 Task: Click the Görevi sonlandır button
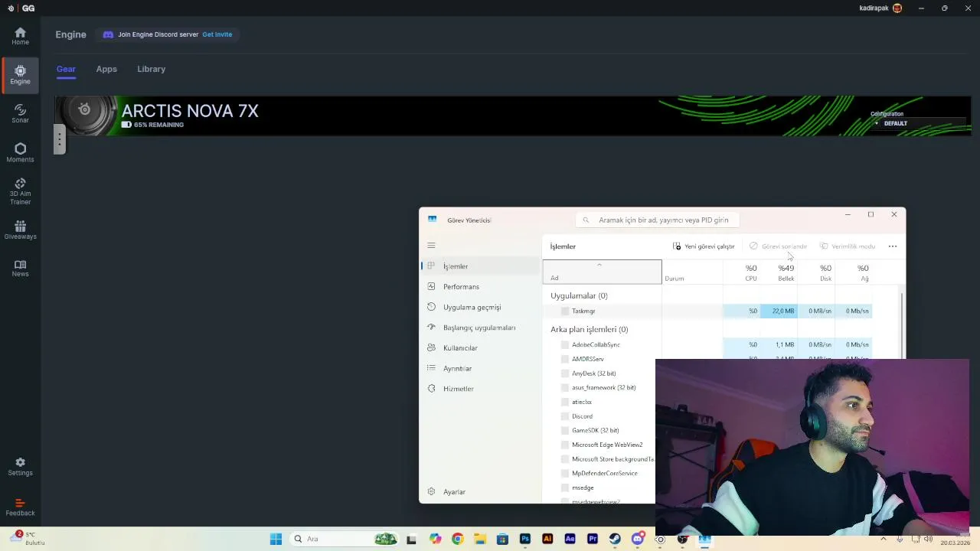pyautogui.click(x=779, y=246)
